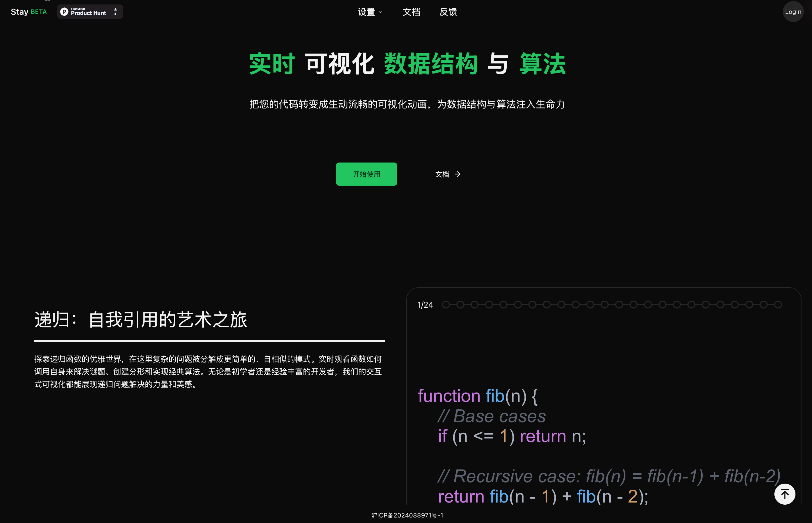Click the LogIn button top right
The height and width of the screenshot is (523, 812).
coord(793,11)
